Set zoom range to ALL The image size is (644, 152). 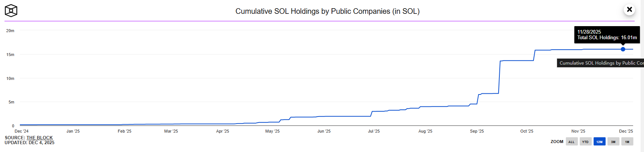click(571, 142)
